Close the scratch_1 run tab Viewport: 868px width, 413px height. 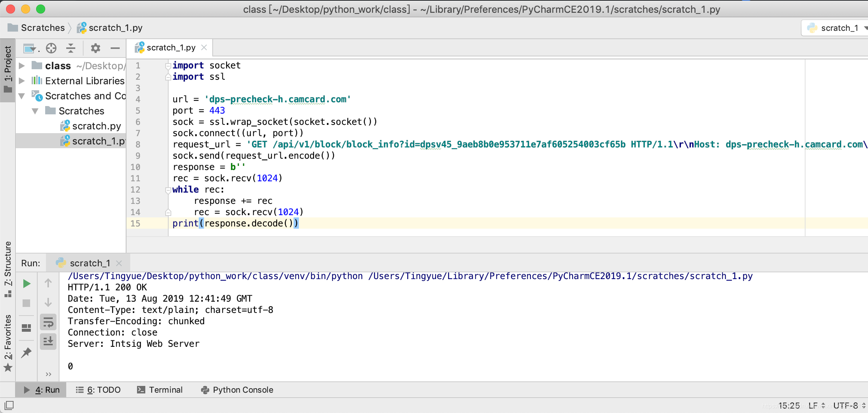(119, 263)
